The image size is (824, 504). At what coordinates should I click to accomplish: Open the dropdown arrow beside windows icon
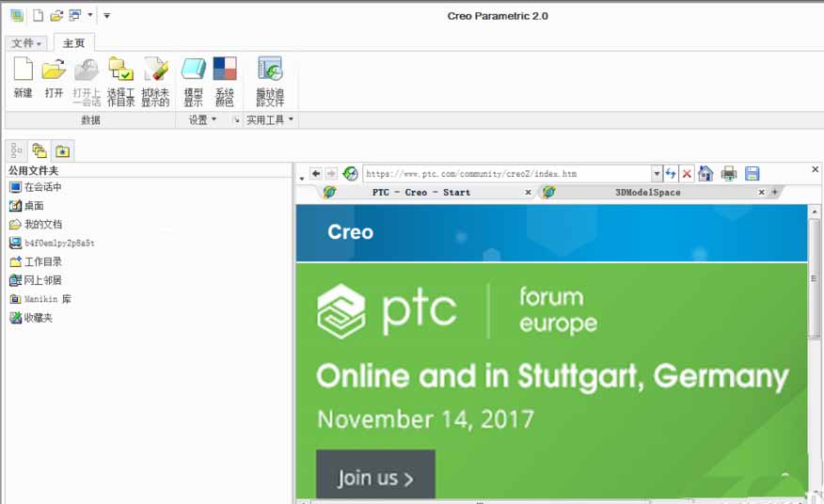pos(90,15)
